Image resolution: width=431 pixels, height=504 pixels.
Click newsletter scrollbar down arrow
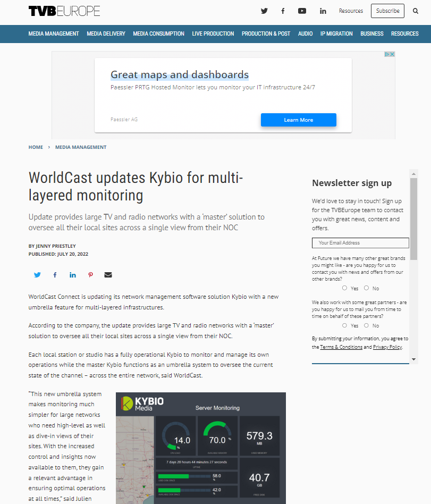[414, 359]
